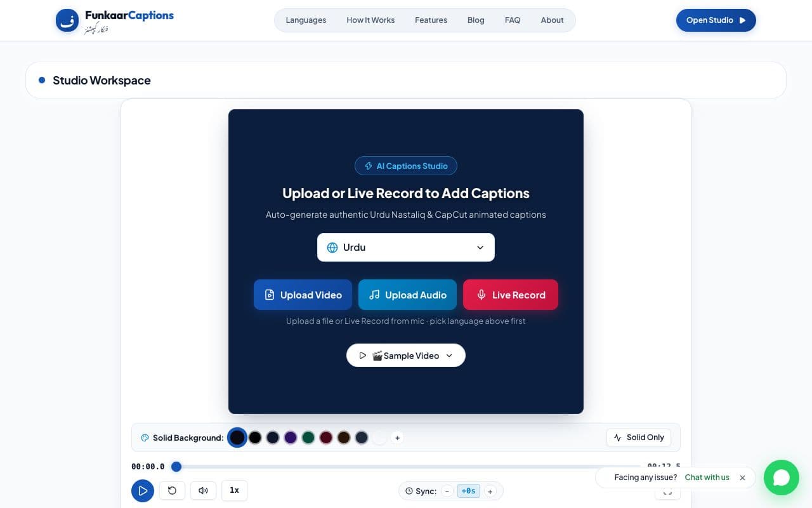The height and width of the screenshot is (508, 812).
Task: Expand the Sample Video dropdown
Action: coord(406,356)
